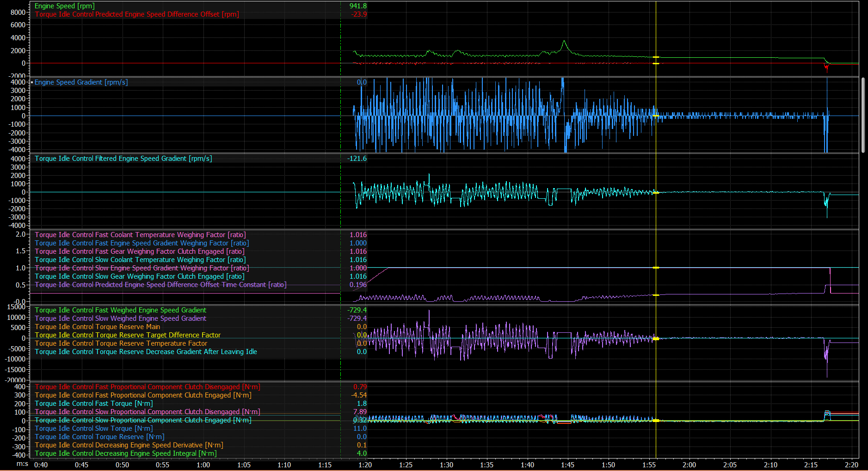Select Torque Idle Control Slow Torque [N·m] label

point(93,428)
